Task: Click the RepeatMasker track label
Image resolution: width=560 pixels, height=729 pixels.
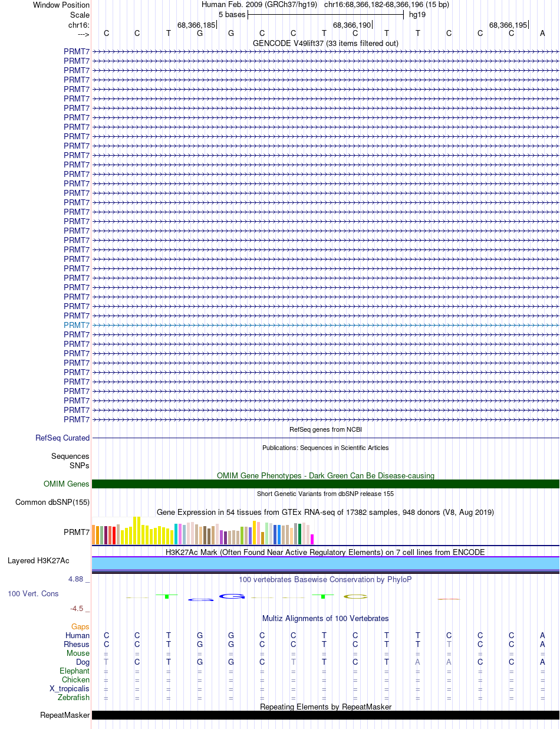Action: [x=65, y=715]
